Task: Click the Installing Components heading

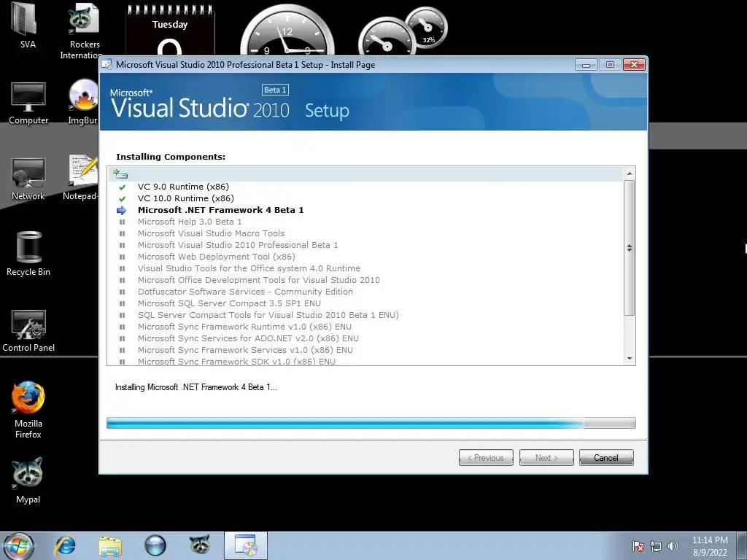Action: click(x=171, y=157)
